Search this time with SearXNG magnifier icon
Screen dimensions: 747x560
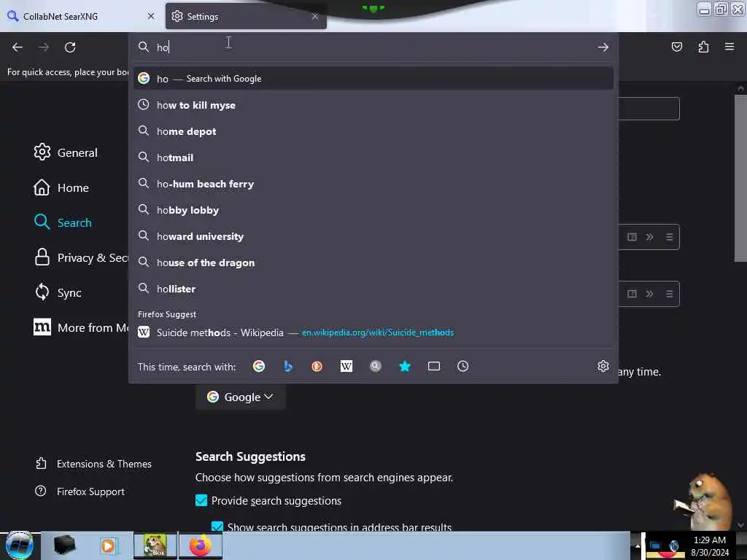376,366
